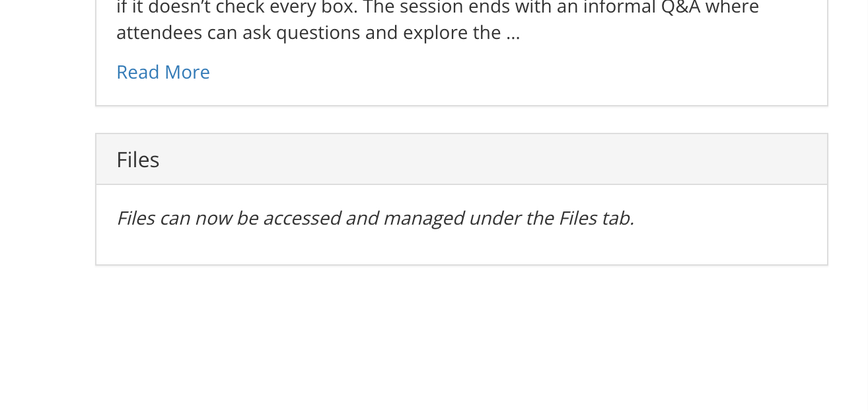Click the Read More link

163,72
